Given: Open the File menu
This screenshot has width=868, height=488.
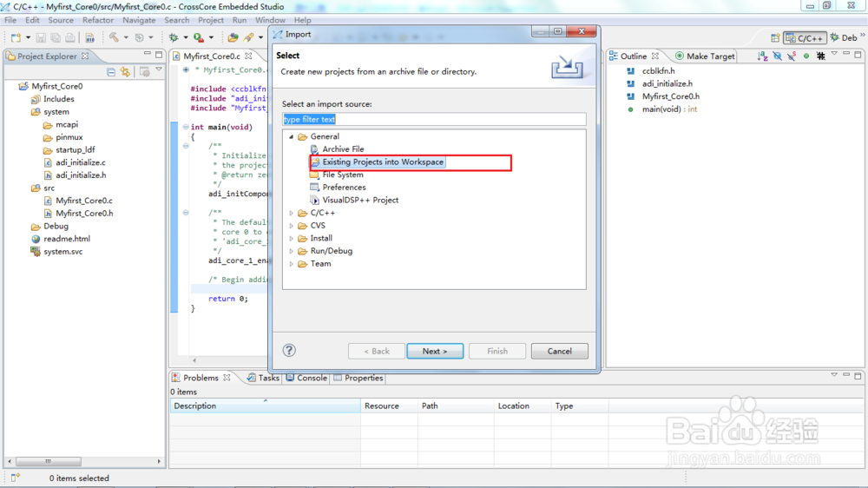Looking at the screenshot, I should pos(10,20).
